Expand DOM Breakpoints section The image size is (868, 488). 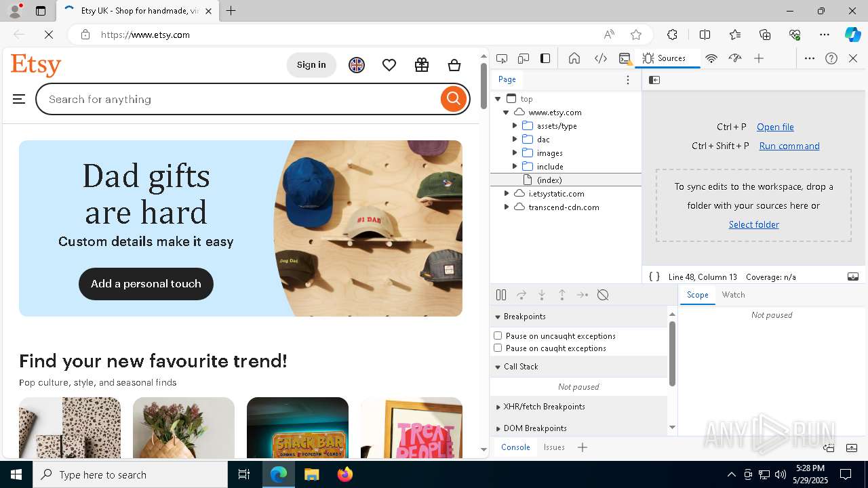coord(579,428)
